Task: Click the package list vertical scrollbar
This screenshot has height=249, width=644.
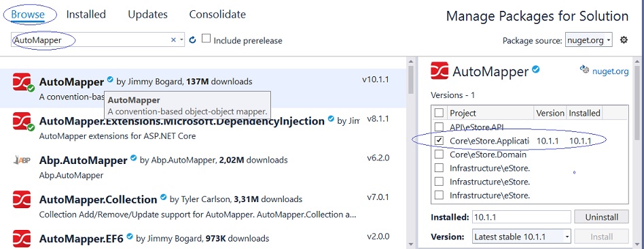Action: [x=411, y=152]
